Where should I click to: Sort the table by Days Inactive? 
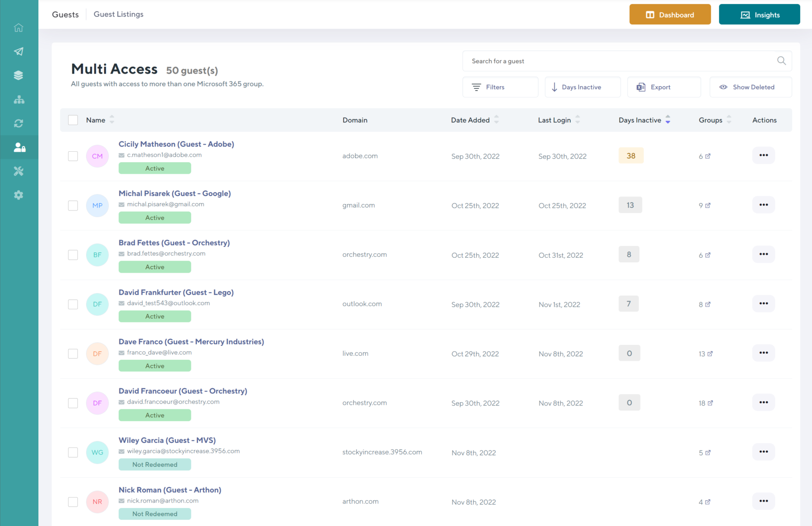668,120
